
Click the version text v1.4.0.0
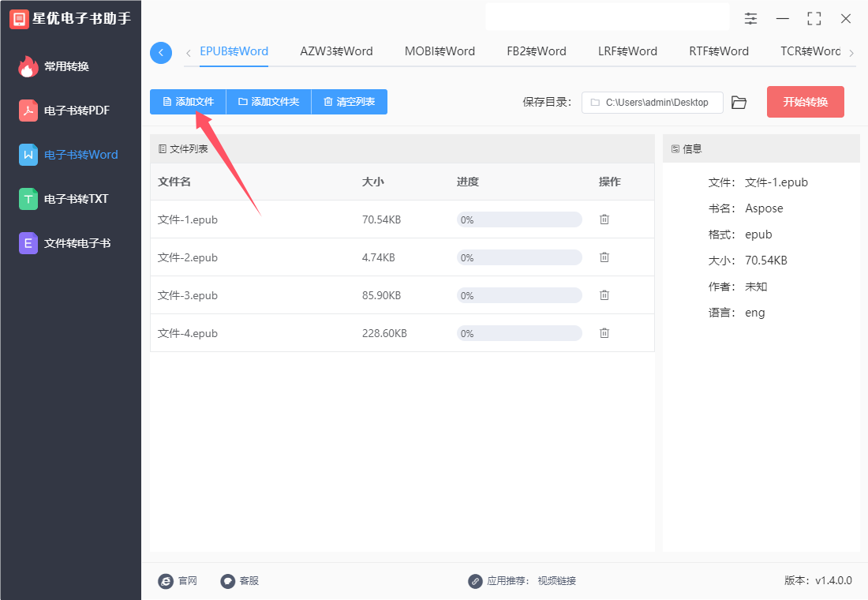[834, 580]
